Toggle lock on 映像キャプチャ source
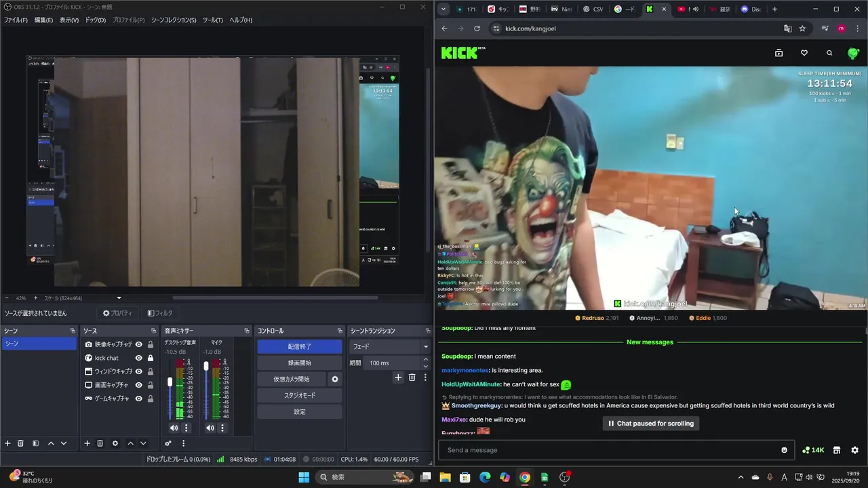868x488 pixels. pyautogui.click(x=151, y=344)
